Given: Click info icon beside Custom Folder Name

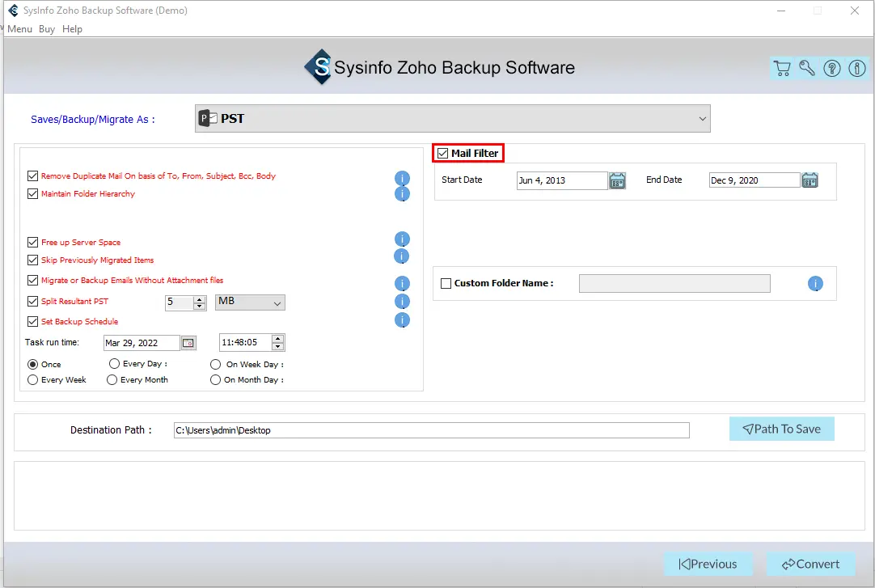Looking at the screenshot, I should [x=815, y=284].
